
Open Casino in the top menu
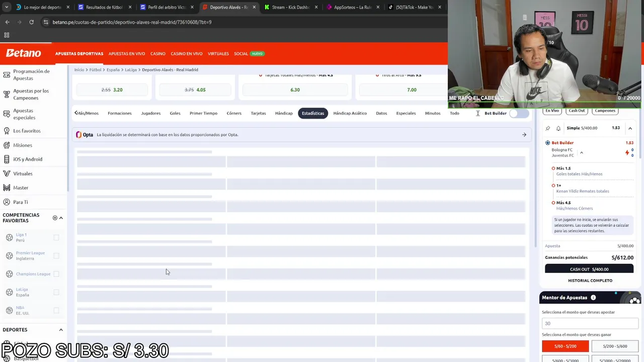point(157,54)
